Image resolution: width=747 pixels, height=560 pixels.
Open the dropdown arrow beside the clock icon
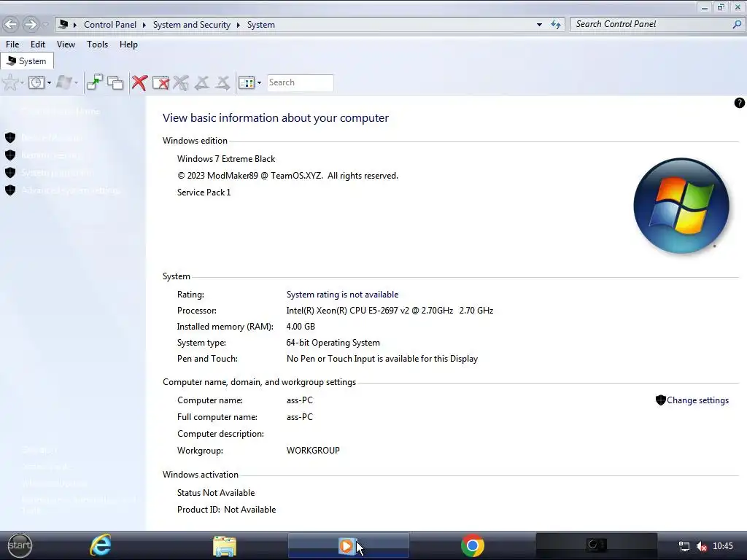pos(49,83)
